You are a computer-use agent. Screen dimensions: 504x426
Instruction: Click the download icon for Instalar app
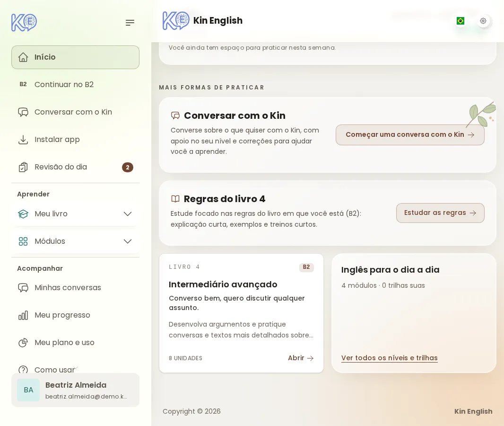23,140
